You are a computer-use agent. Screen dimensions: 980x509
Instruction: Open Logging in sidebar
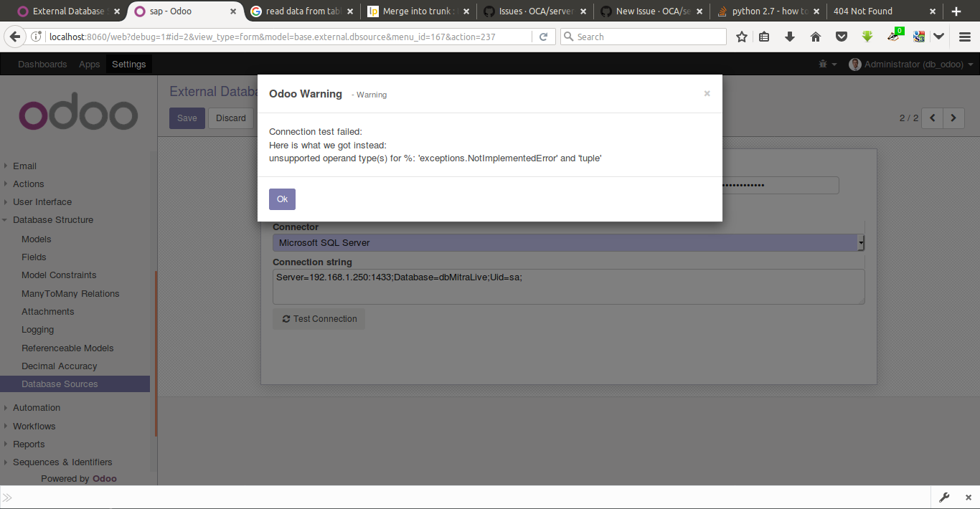[x=38, y=330]
